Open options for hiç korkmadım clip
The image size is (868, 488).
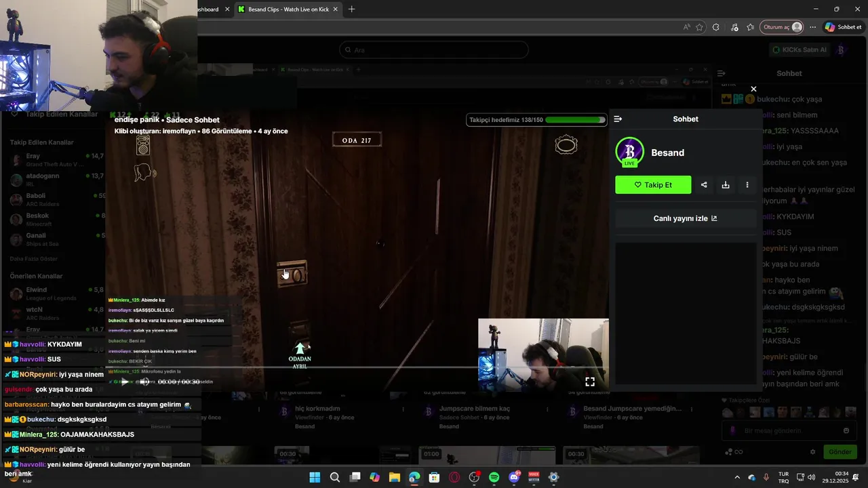click(403, 409)
